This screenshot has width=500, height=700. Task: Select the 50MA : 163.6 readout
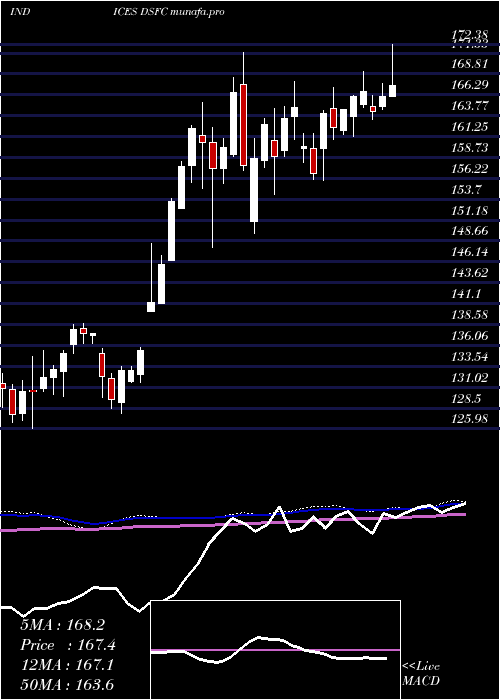(x=66, y=686)
